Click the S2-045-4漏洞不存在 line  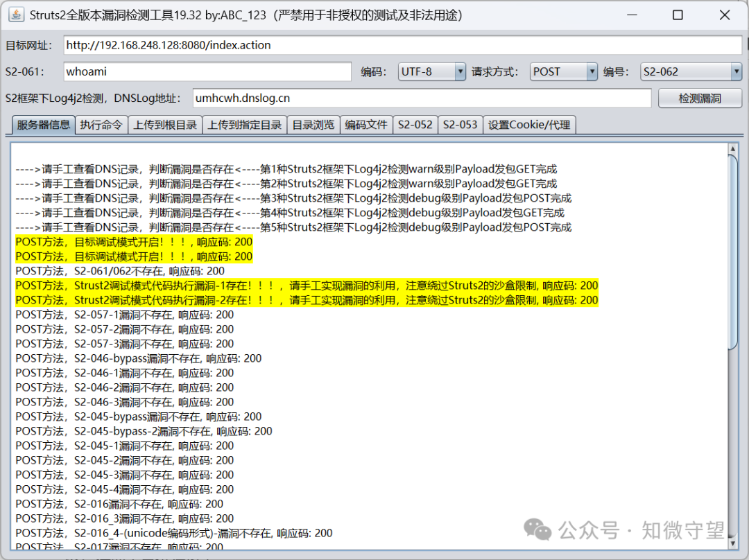coord(125,490)
